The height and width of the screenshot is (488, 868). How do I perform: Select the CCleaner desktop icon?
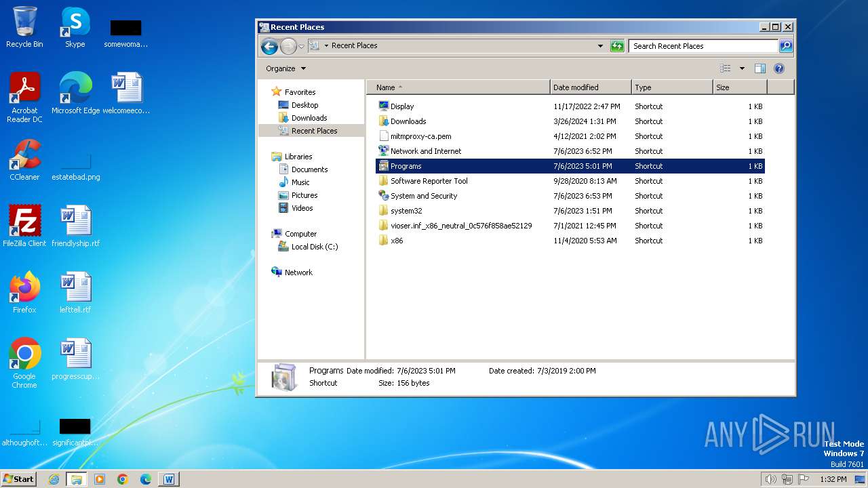(x=24, y=160)
